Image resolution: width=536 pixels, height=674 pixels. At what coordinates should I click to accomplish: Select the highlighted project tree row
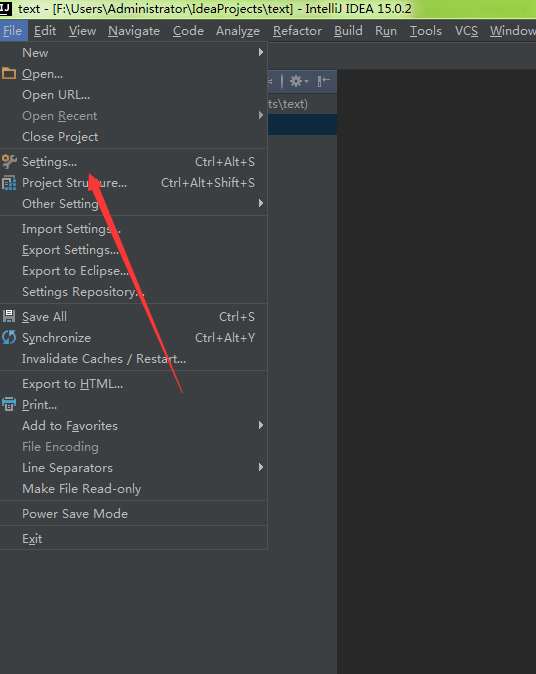point(302,124)
